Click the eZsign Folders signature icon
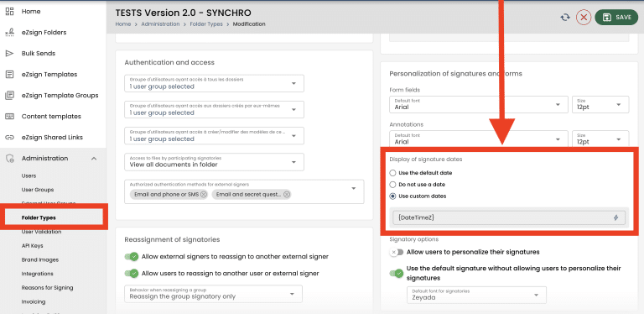The image size is (644, 314). 9,33
